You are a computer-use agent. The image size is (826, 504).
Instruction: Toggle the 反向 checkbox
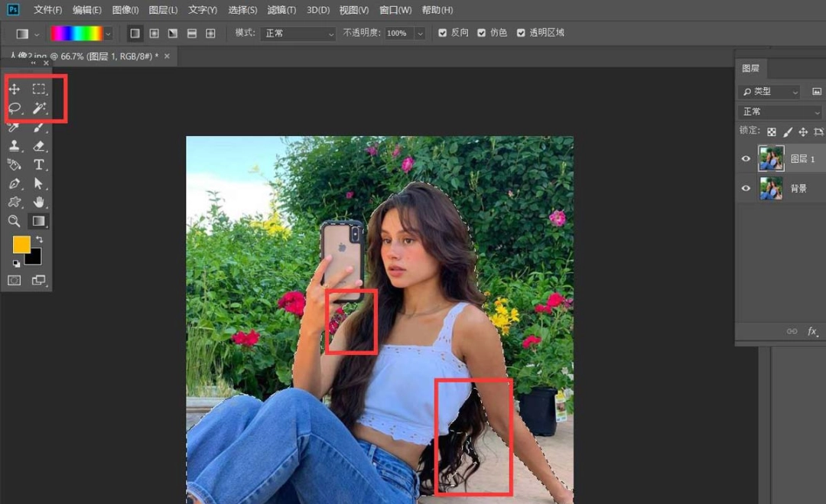[443, 33]
